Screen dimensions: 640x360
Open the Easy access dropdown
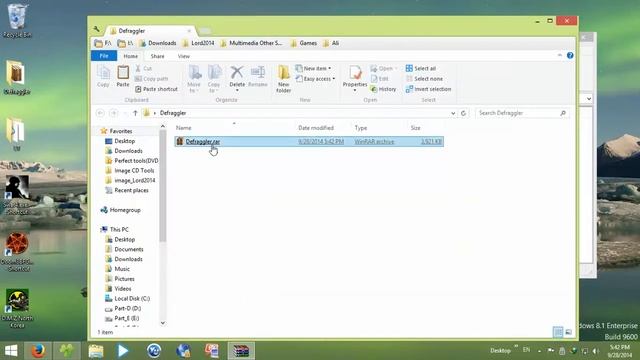pos(315,79)
